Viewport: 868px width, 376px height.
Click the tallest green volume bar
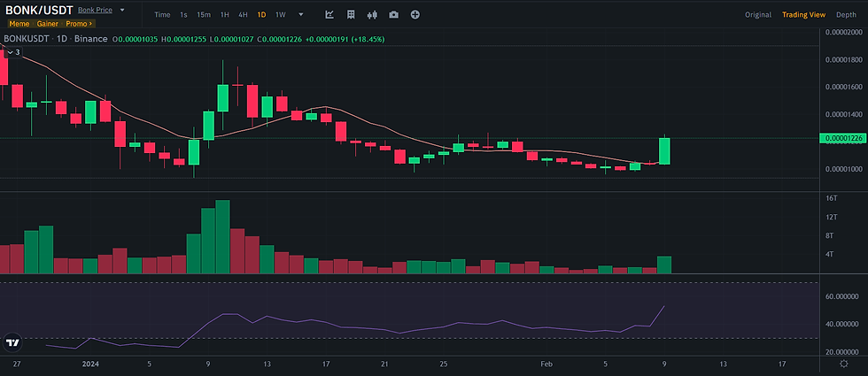[222, 237]
